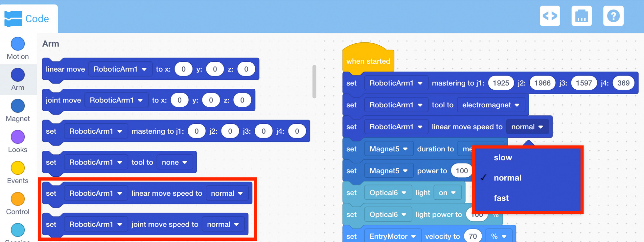
Task: Choose the slow speed option
Action: tap(503, 157)
